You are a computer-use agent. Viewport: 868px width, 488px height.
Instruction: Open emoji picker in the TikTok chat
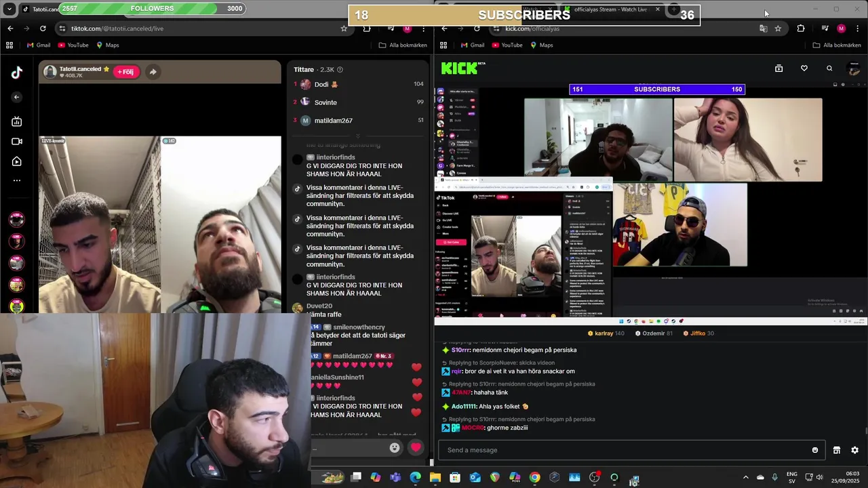pos(395,448)
